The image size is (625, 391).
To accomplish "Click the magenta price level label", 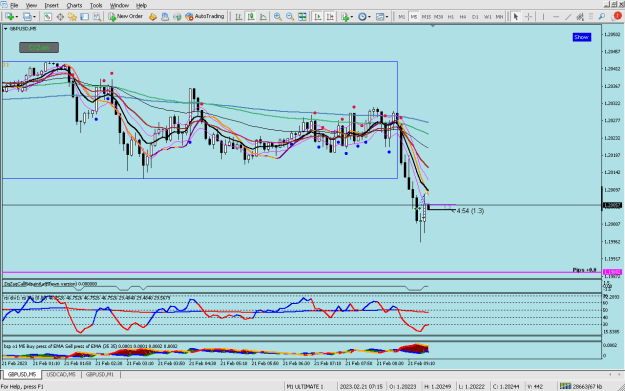I will (x=612, y=272).
